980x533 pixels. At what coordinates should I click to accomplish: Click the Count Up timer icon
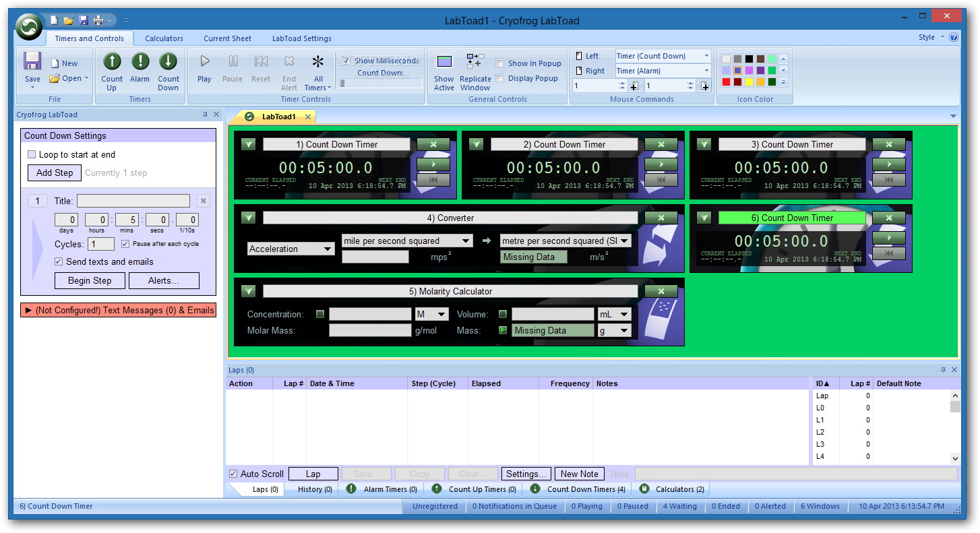point(112,63)
